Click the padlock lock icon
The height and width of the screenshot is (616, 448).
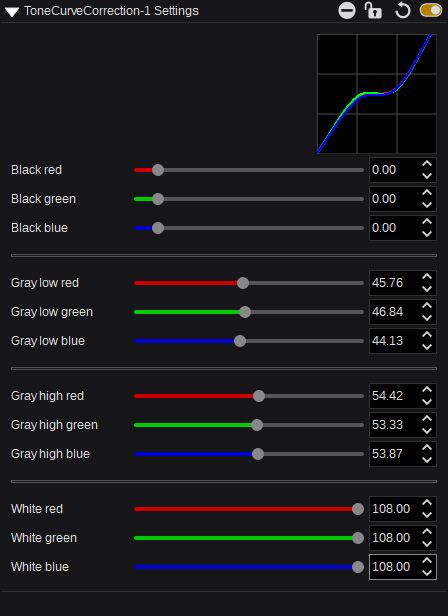373,11
